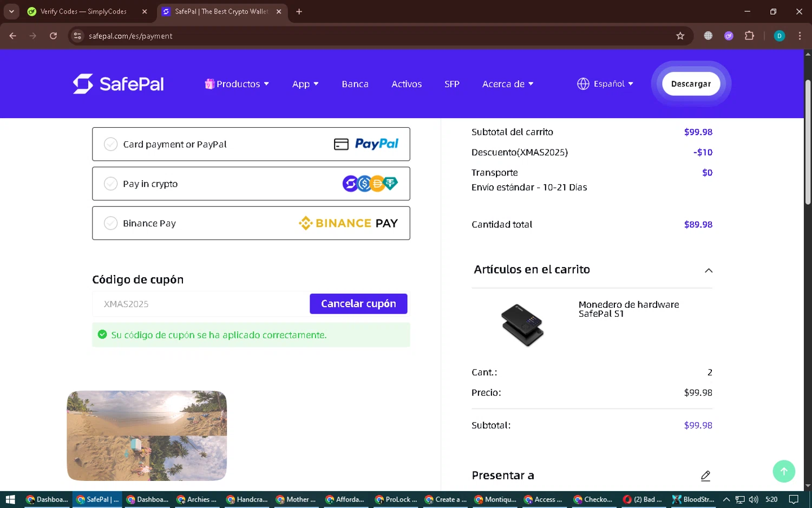Open the Extensions puzzle icon
This screenshot has height=508, width=812.
click(749, 36)
